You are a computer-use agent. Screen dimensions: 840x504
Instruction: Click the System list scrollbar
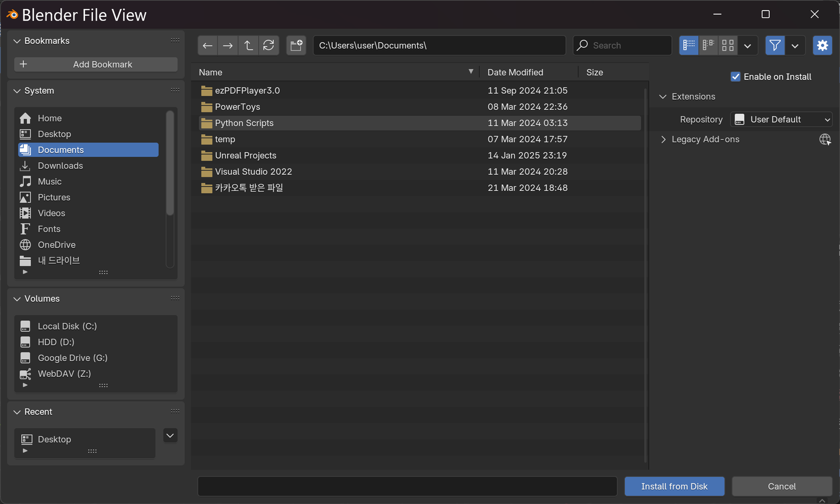click(170, 163)
